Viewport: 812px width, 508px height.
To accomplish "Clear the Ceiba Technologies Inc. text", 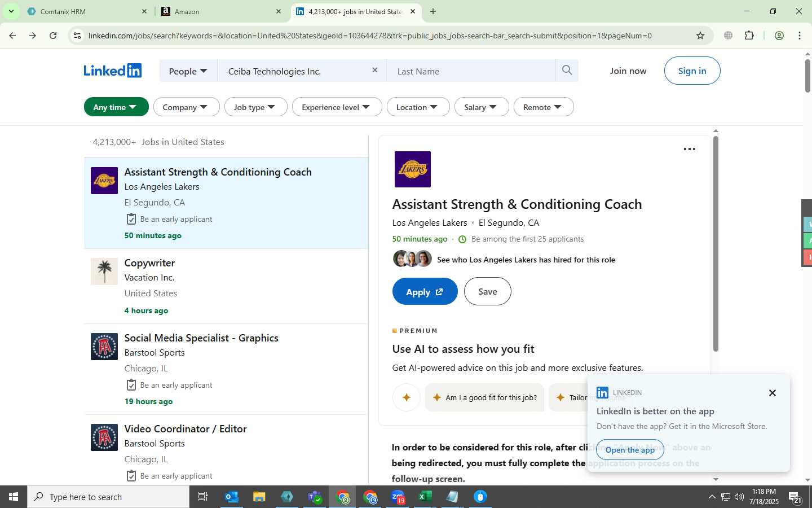I will [375, 71].
